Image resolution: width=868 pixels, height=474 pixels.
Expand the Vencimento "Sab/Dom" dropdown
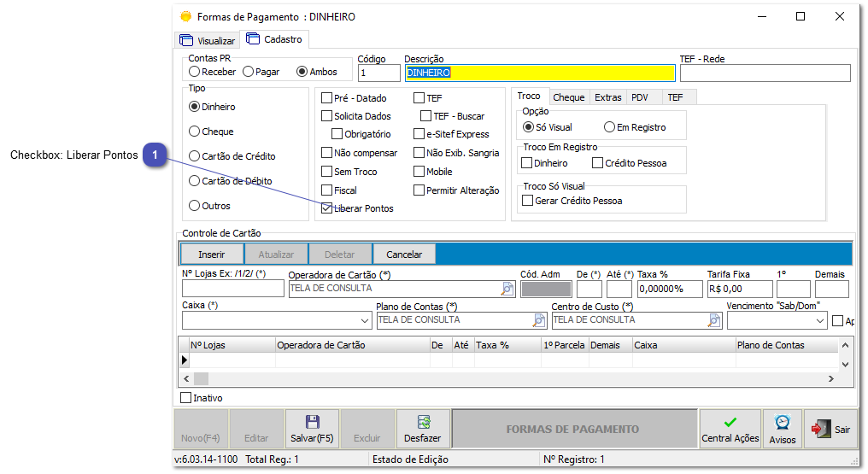click(x=820, y=320)
